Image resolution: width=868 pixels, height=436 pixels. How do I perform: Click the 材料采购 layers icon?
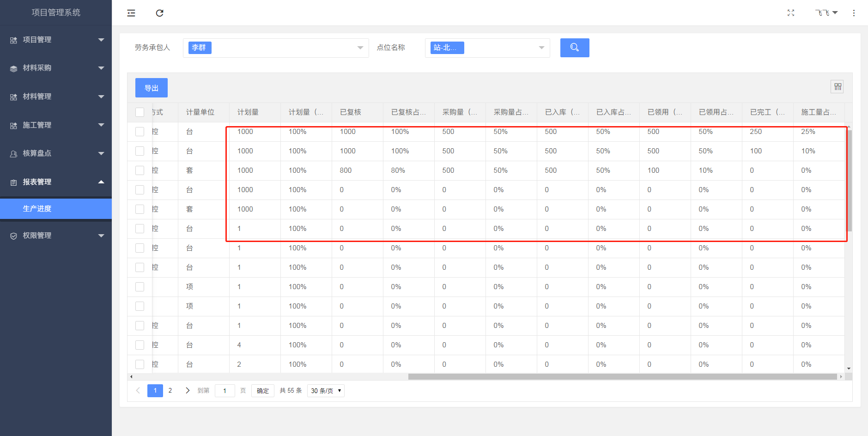(13, 68)
